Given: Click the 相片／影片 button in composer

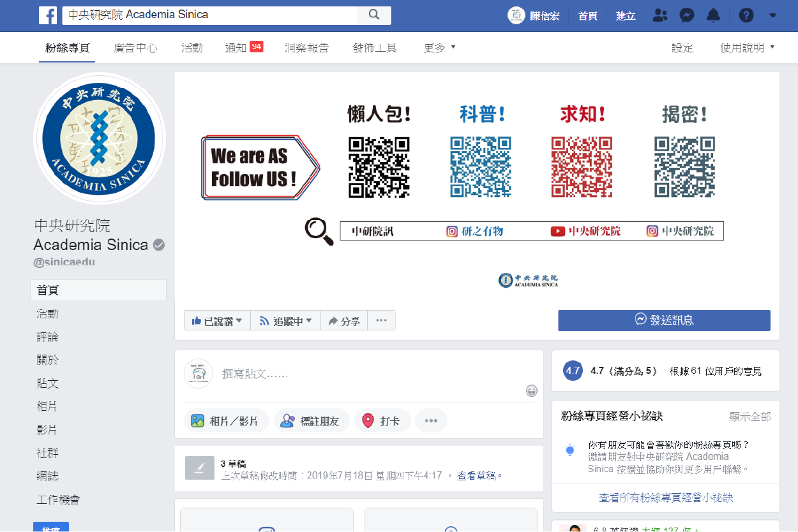Looking at the screenshot, I should tap(226, 421).
